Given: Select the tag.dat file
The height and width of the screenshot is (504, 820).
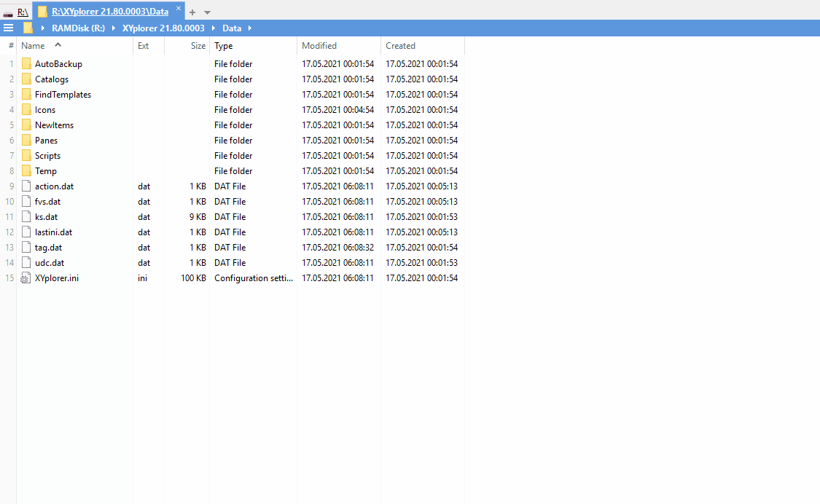Looking at the screenshot, I should tap(48, 248).
